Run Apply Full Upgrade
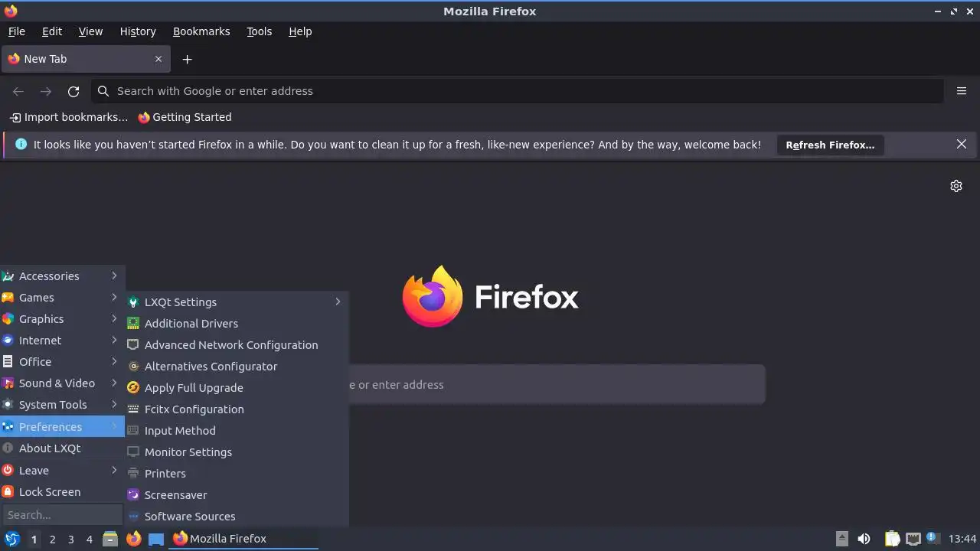Viewport: 980px width, 551px height. tap(237, 388)
